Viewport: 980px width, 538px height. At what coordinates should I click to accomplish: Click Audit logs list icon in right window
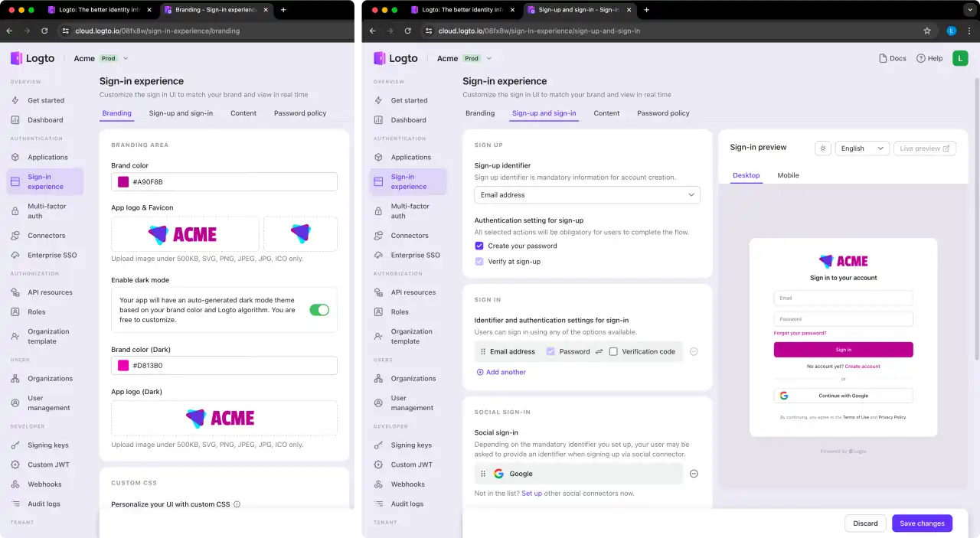378,504
